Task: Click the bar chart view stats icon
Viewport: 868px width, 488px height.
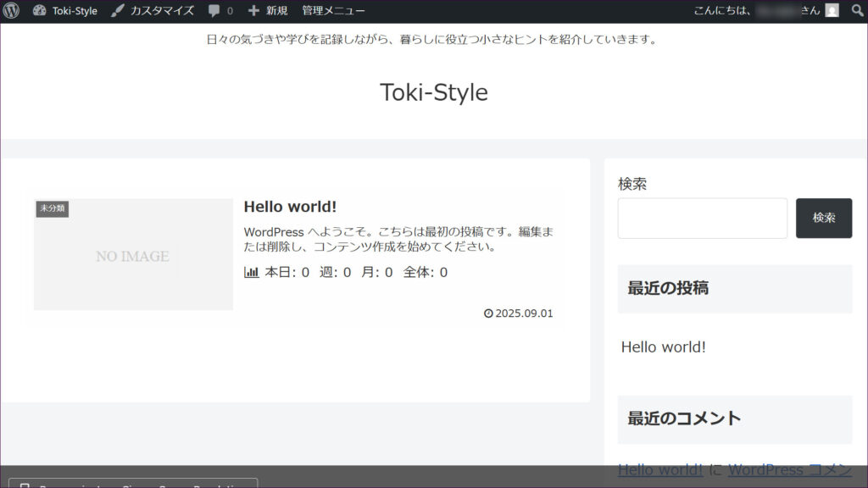Action: [x=251, y=272]
